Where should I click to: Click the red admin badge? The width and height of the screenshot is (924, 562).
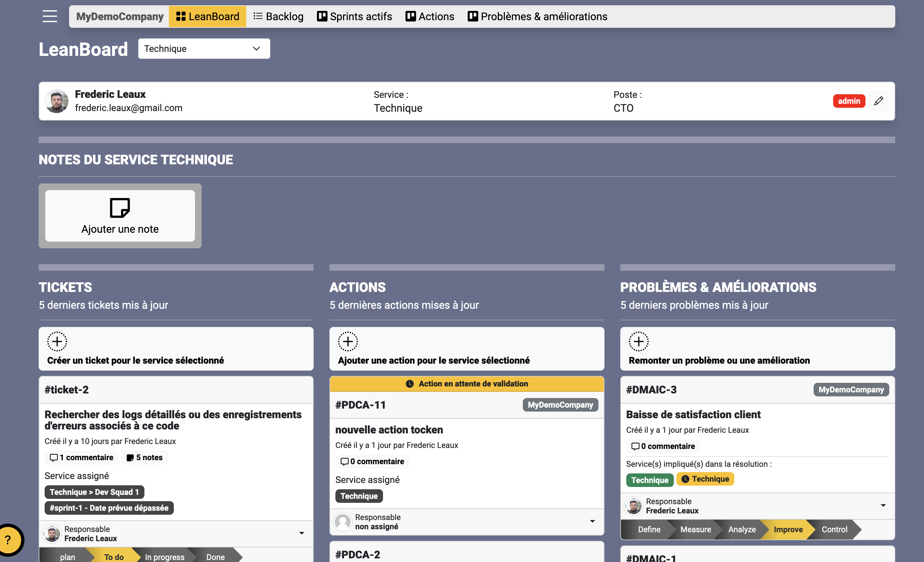pos(849,101)
